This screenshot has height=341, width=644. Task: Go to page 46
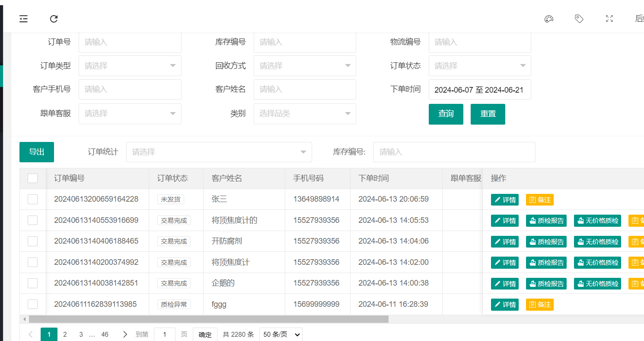[105, 334]
